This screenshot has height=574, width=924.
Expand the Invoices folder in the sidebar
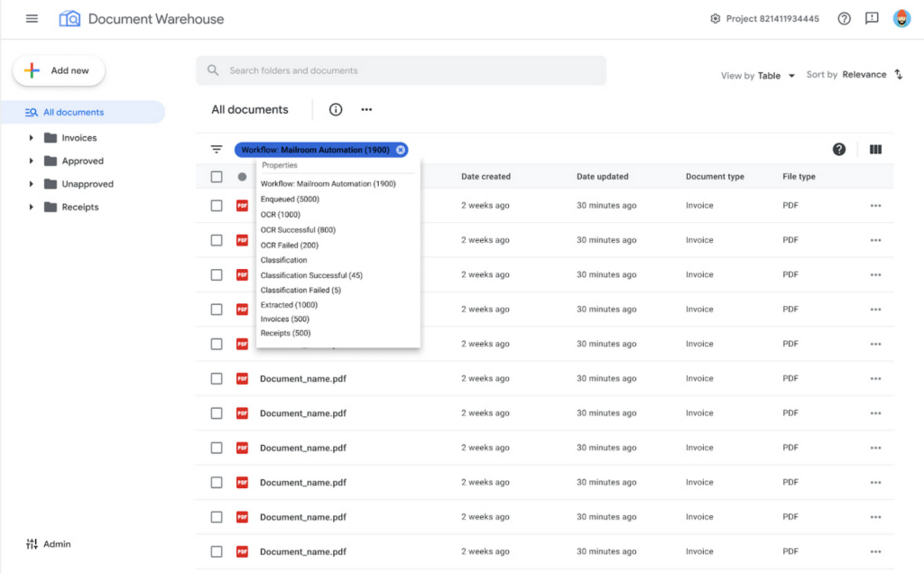[32, 140]
